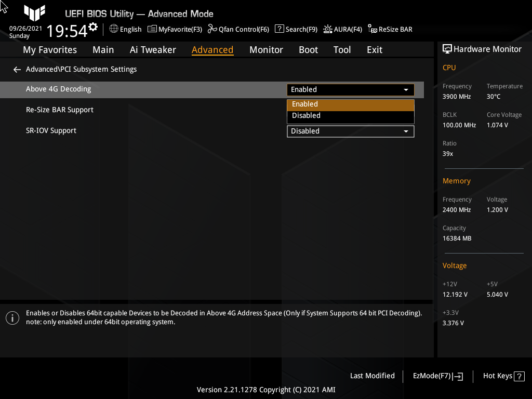The width and height of the screenshot is (532, 399).
Task: Switch to the Ai Tweaker tab
Action: click(153, 49)
